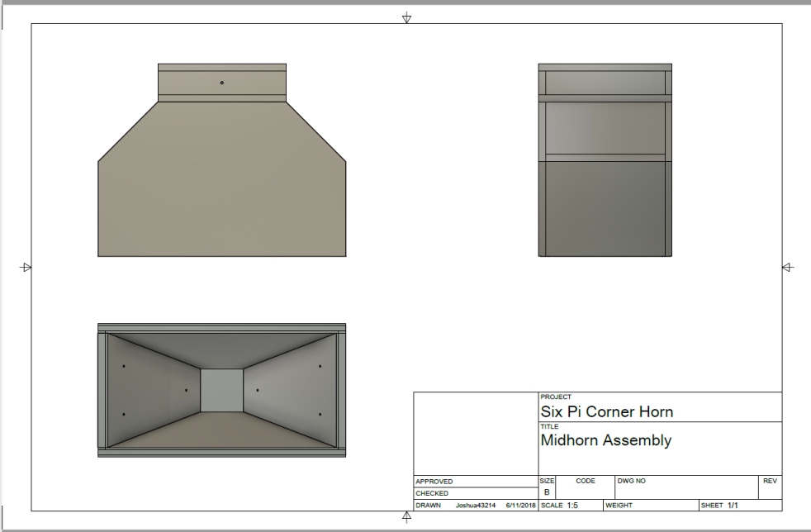
Task: Click the sheet SIZE value B
Action: [546, 492]
